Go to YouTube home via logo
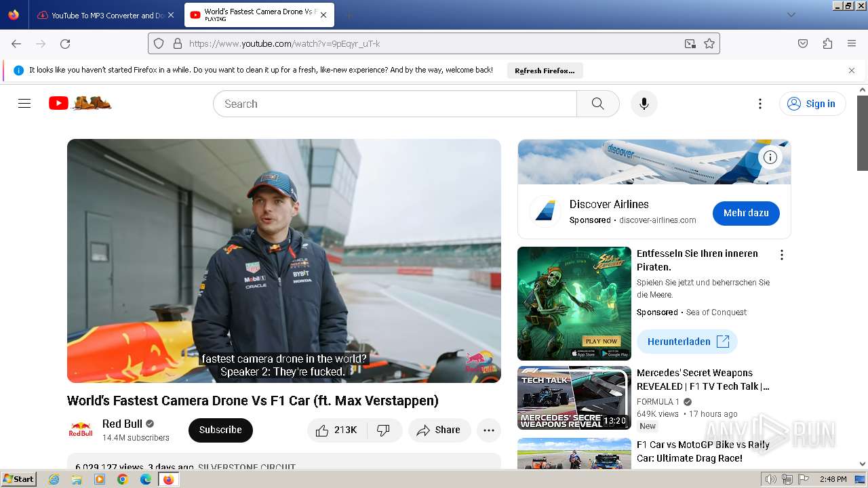Image resolution: width=868 pixels, height=488 pixels. coord(79,103)
